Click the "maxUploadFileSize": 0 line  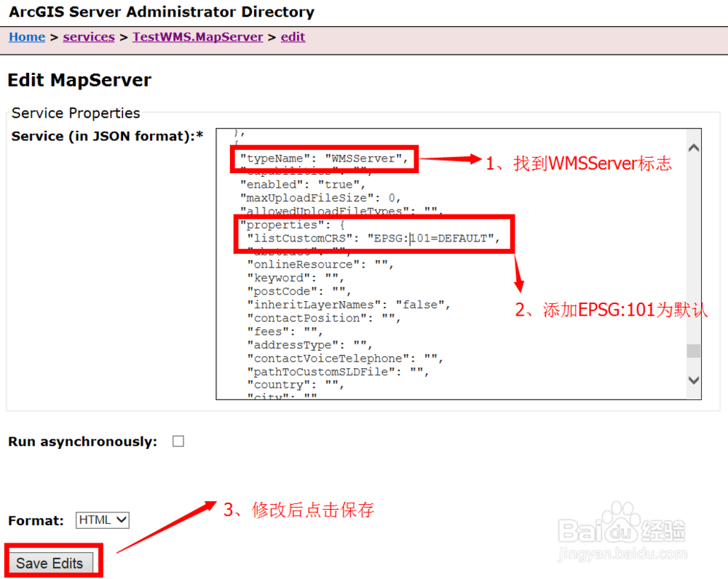(x=320, y=198)
